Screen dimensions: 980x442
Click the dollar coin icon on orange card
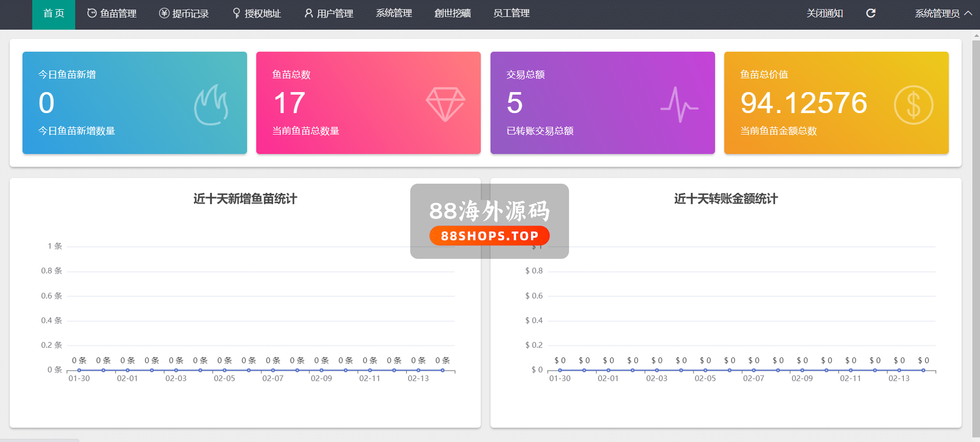pos(913,105)
